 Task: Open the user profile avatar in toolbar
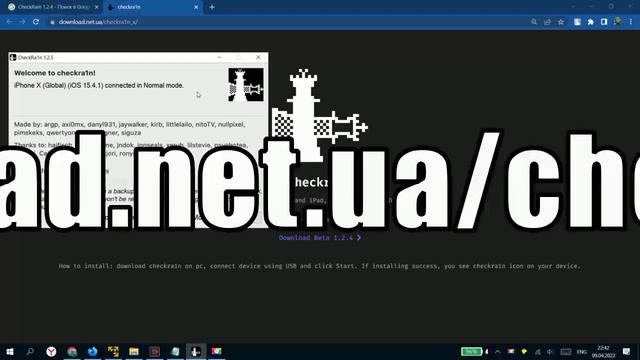(x=618, y=22)
